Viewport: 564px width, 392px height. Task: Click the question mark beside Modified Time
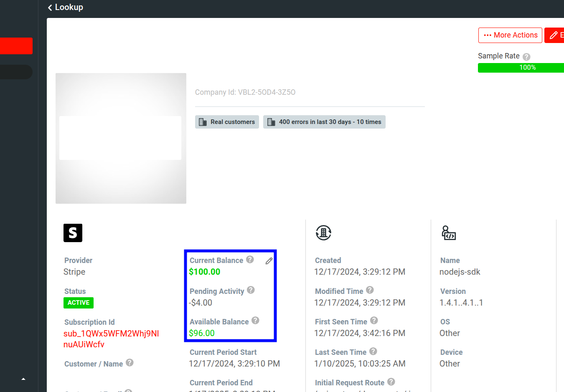coord(369,290)
